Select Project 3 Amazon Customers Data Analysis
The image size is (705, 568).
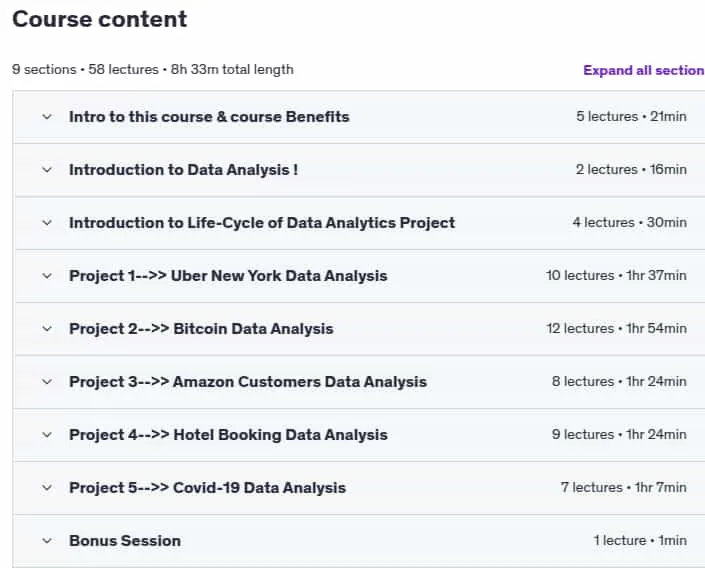(248, 382)
